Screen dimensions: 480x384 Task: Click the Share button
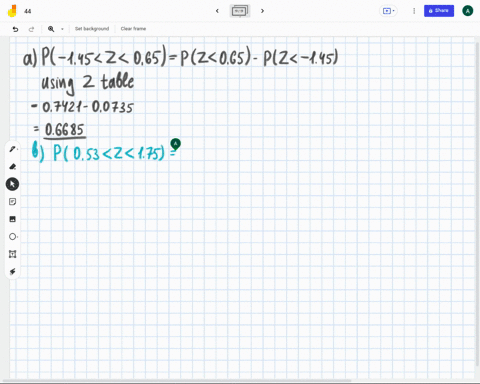point(439,11)
